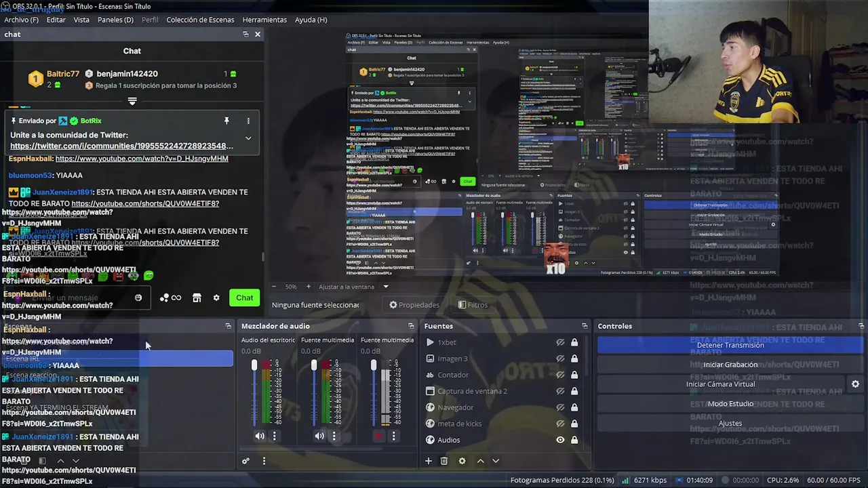868x488 pixels.
Task: Undock the Mezclador de audio panel
Action: (x=411, y=326)
